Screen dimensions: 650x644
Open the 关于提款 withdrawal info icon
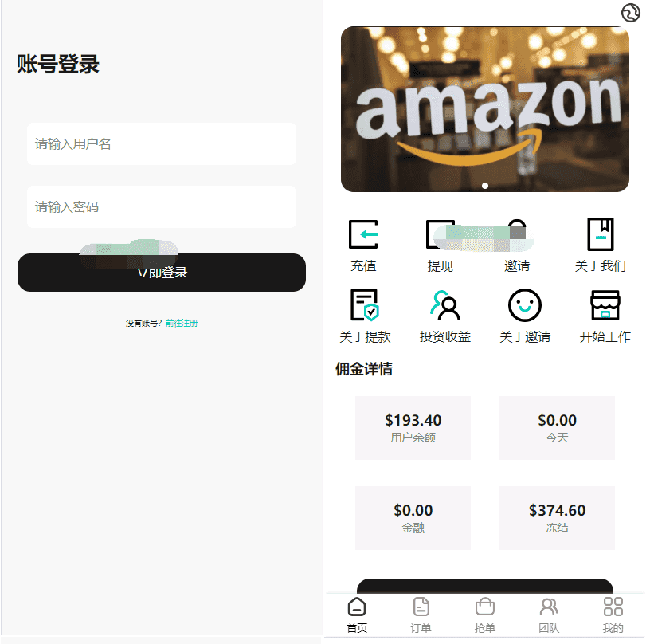(365, 304)
